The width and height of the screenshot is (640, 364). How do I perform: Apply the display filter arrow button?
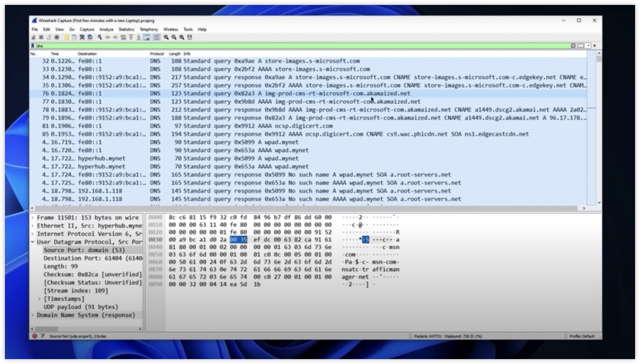581,46
